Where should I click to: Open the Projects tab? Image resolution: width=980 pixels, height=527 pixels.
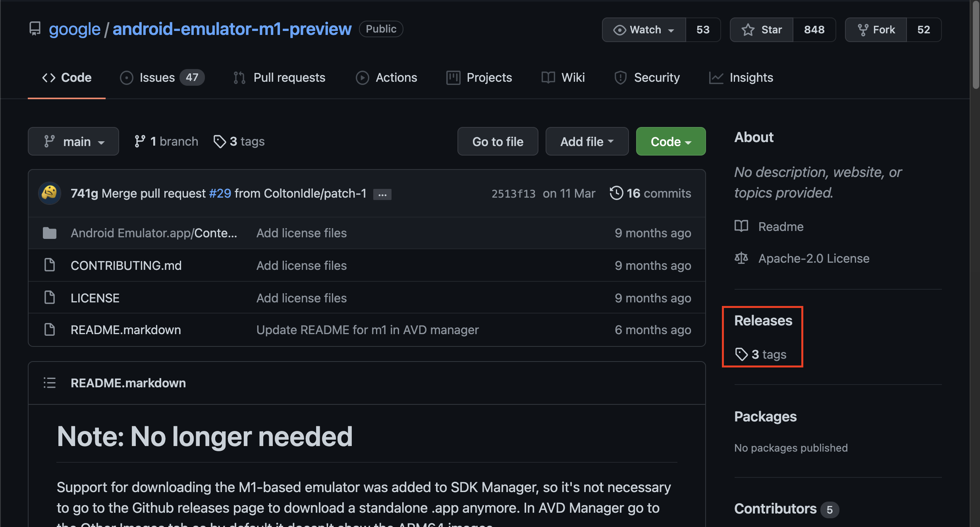click(x=479, y=77)
